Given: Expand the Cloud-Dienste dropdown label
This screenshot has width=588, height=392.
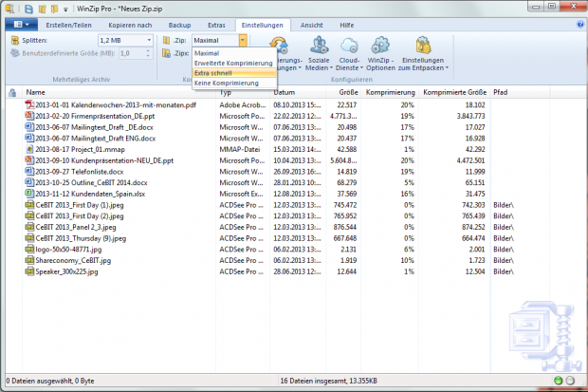Looking at the screenshot, I should pyautogui.click(x=349, y=65).
